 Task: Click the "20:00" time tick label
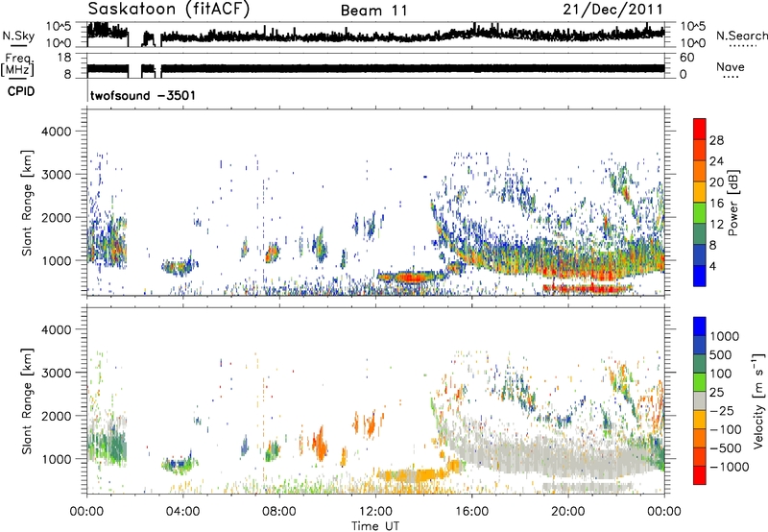pos(567,512)
